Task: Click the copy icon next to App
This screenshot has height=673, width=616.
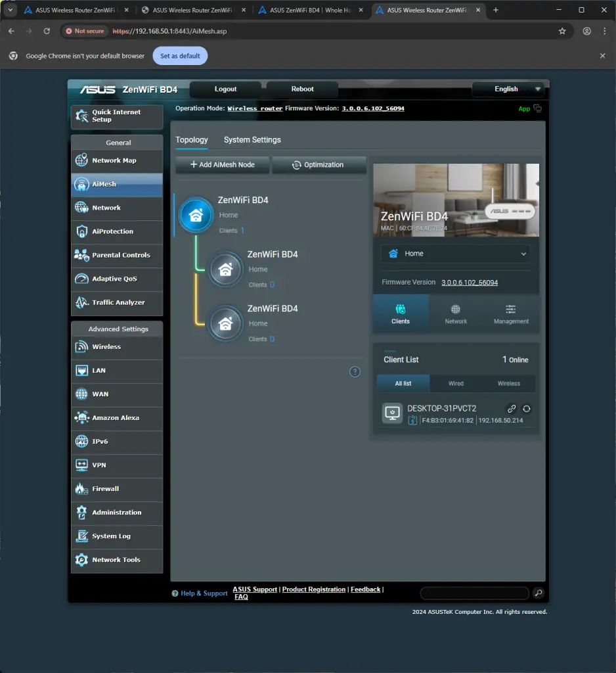Action: coord(537,108)
